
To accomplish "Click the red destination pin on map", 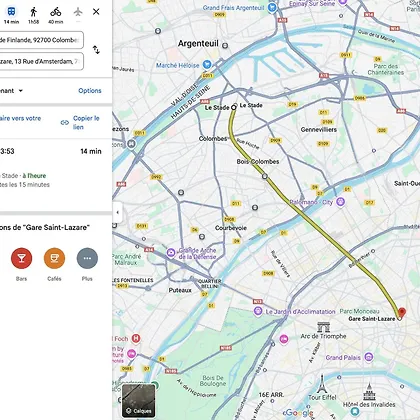I will click(x=402, y=312).
